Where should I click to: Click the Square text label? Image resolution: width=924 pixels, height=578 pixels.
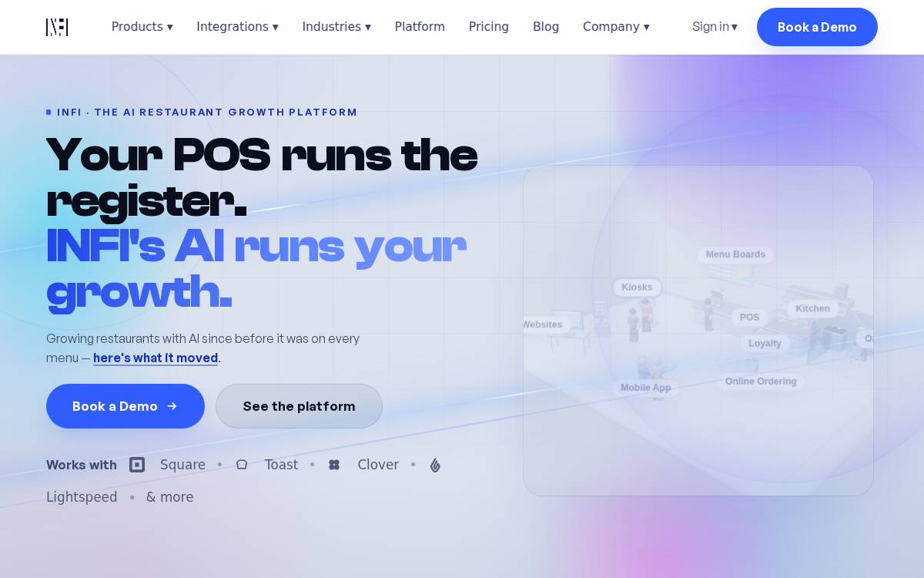click(x=182, y=465)
